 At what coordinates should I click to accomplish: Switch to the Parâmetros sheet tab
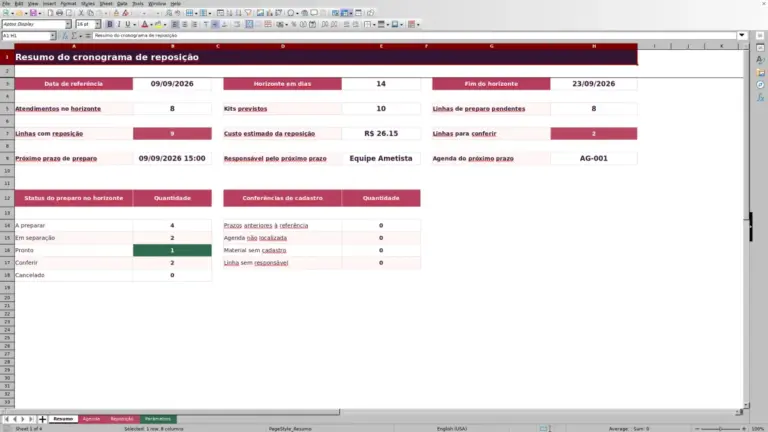click(158, 419)
